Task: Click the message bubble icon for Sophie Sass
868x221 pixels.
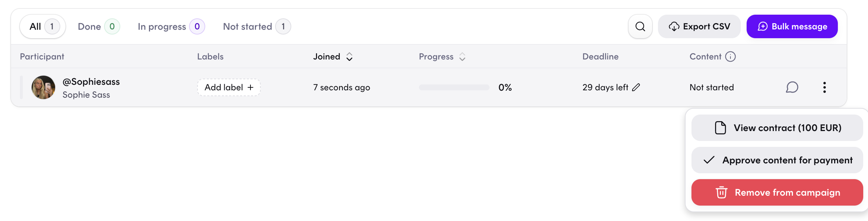Action: click(792, 87)
